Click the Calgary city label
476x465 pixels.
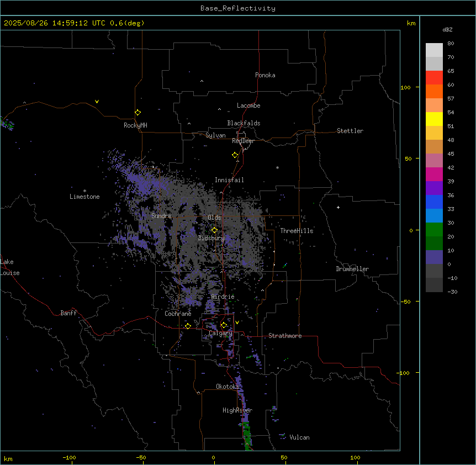coord(220,333)
